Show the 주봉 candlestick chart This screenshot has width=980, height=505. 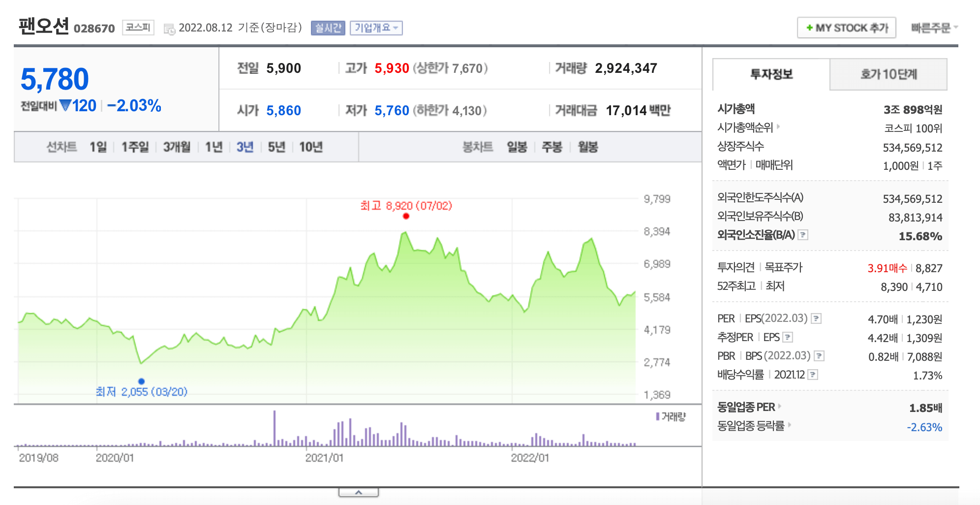pyautogui.click(x=552, y=147)
